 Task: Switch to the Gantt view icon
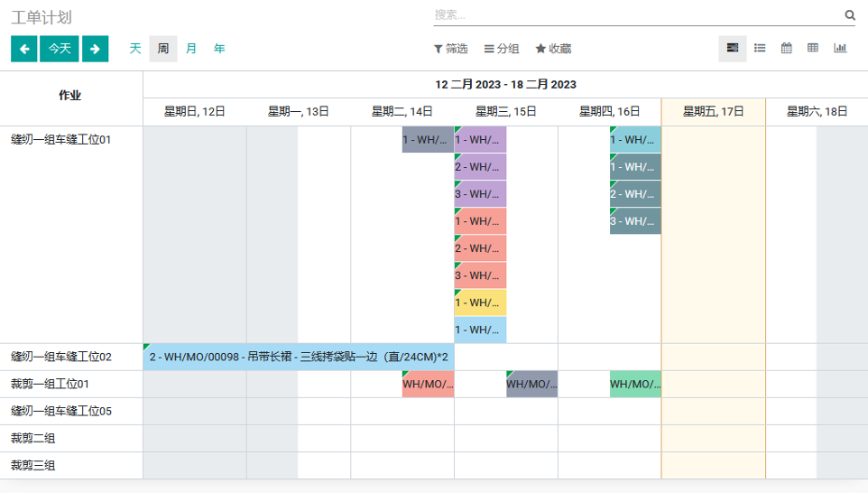pyautogui.click(x=733, y=49)
